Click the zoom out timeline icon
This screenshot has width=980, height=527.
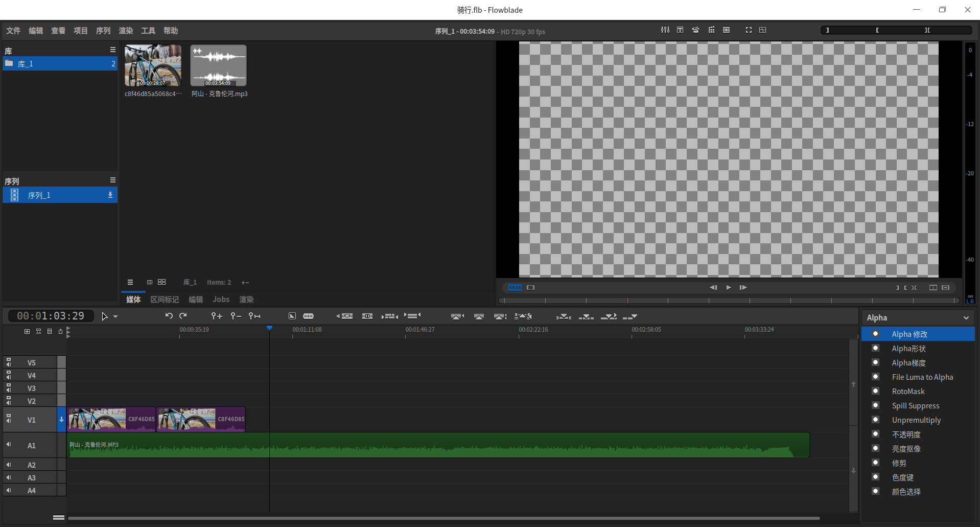click(x=235, y=316)
